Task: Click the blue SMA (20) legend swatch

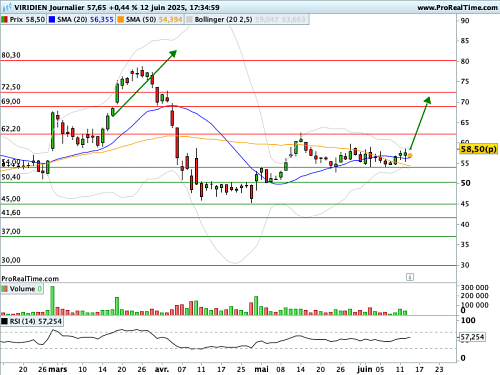Action: [52, 20]
